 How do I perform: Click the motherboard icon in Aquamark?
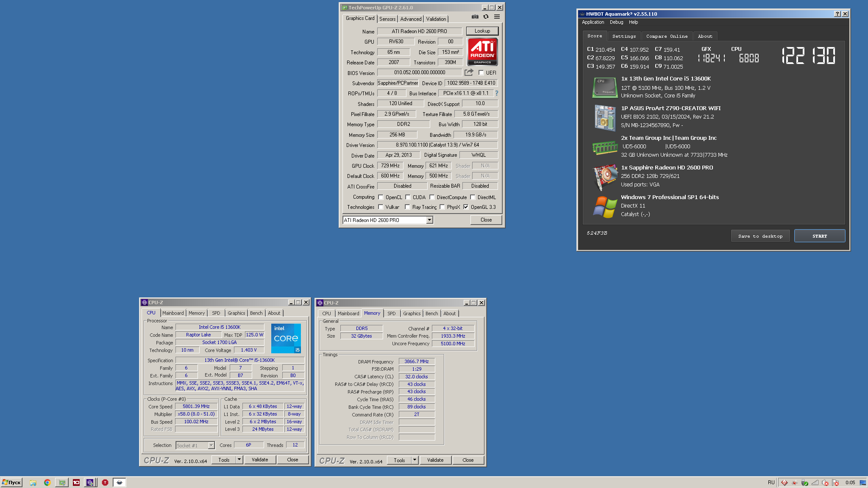pyautogui.click(x=605, y=117)
